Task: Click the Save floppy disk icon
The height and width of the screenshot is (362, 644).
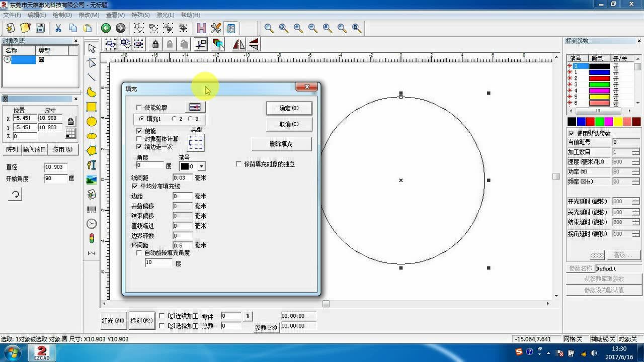Action: click(x=40, y=28)
